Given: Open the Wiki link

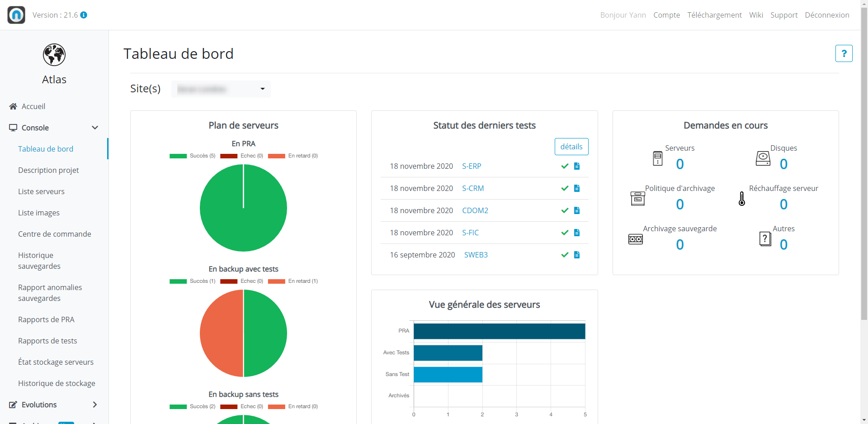Looking at the screenshot, I should pyautogui.click(x=756, y=15).
